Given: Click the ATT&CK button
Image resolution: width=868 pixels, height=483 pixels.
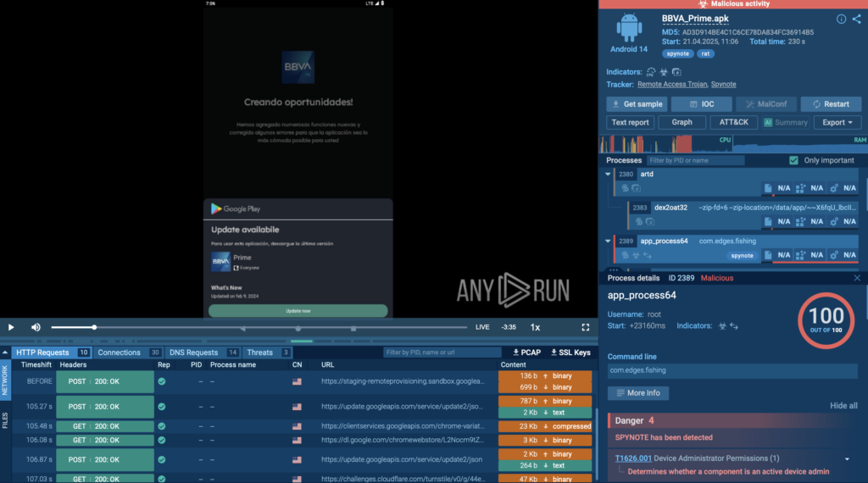Looking at the screenshot, I should pos(733,122).
